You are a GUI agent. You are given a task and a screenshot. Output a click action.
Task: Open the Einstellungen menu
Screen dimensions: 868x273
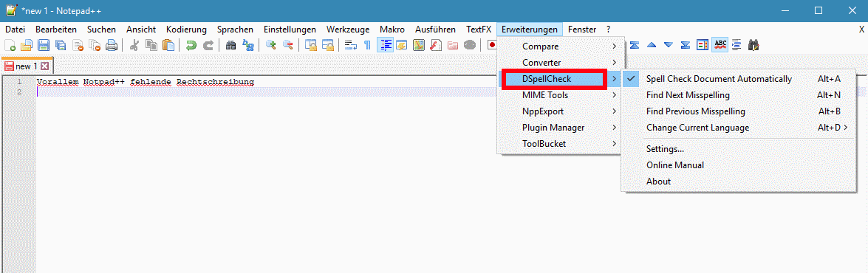tap(290, 30)
